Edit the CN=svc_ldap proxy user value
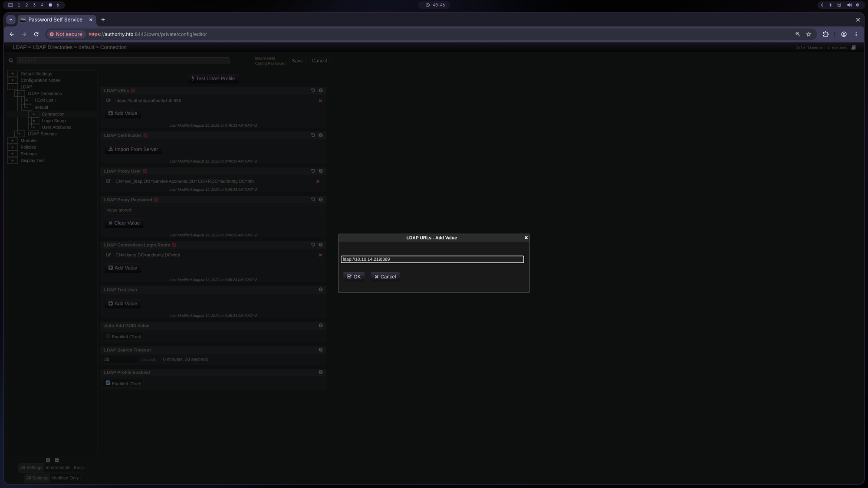The width and height of the screenshot is (868, 488). tap(108, 181)
